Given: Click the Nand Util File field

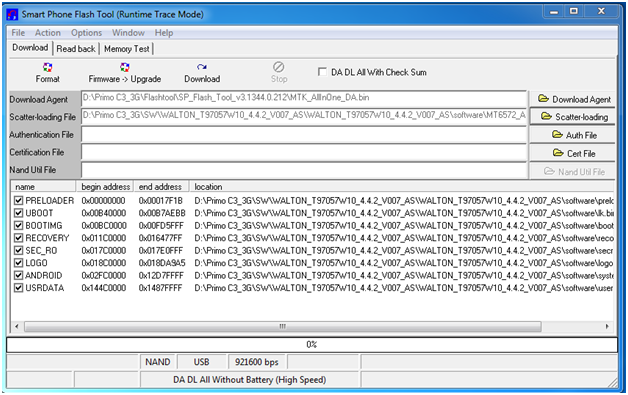Looking at the screenshot, I should tap(304, 170).
